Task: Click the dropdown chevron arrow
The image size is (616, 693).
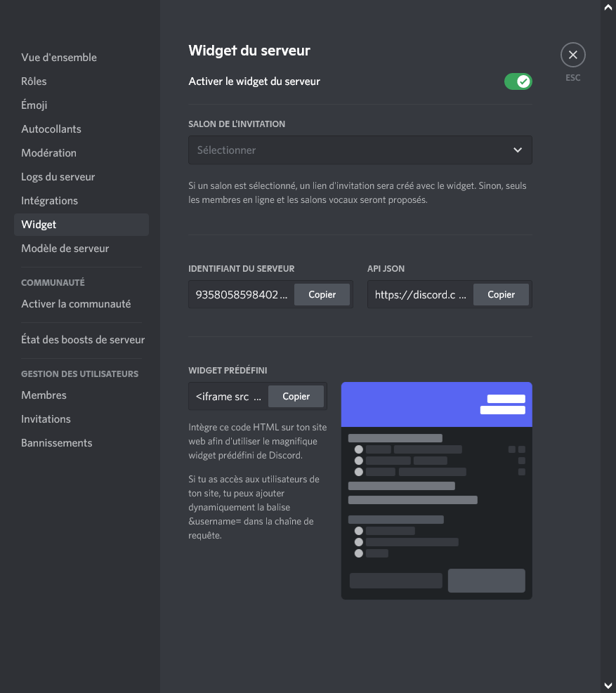Action: tap(518, 150)
